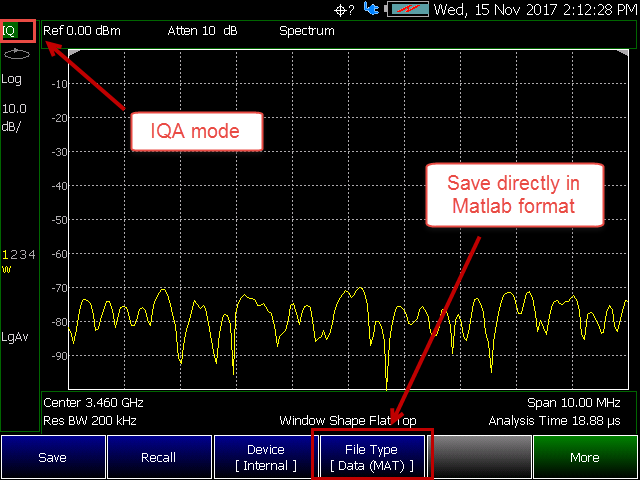Select trace 3 in trace indicator
The image size is (640, 480).
pyautogui.click(x=23, y=255)
